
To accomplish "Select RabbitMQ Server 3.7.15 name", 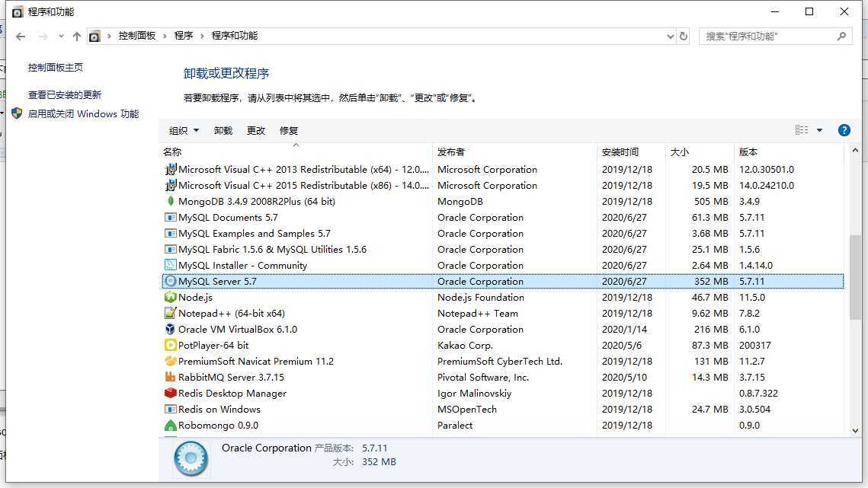I will coord(231,378).
